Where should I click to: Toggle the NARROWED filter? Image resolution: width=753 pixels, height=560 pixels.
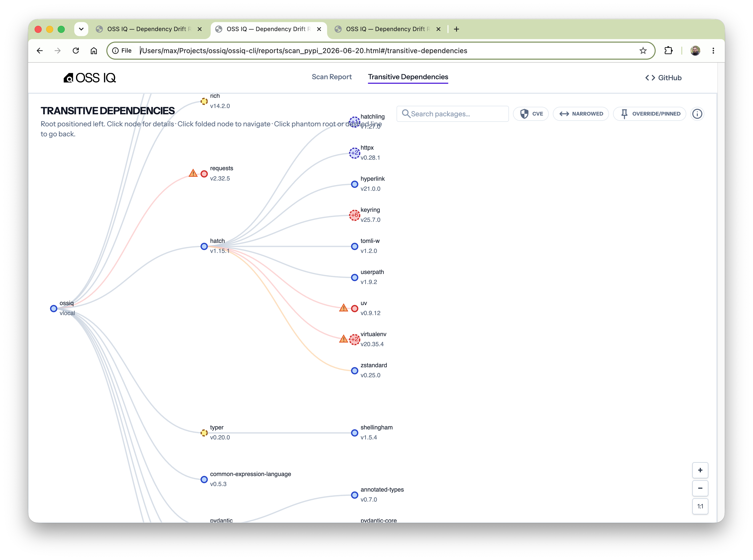[x=581, y=114]
